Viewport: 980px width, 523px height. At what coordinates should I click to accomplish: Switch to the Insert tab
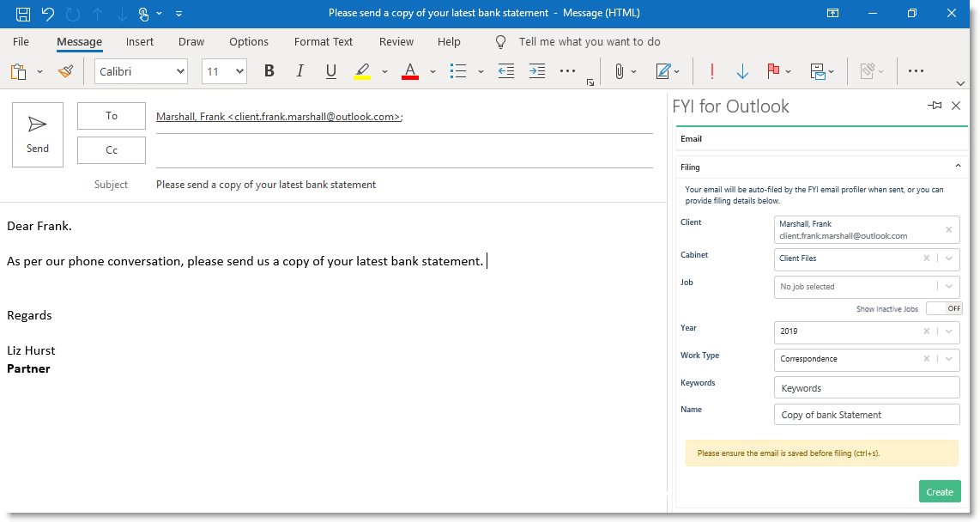tap(139, 41)
